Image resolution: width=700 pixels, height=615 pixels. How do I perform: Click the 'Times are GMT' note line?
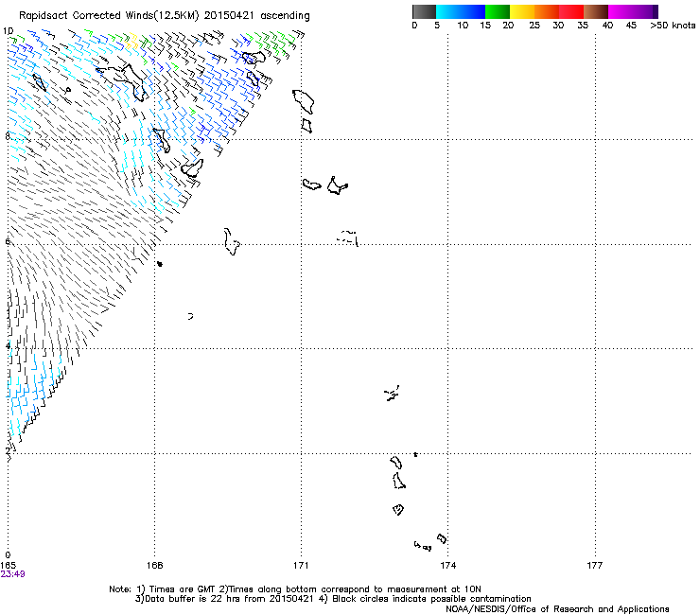(x=295, y=589)
